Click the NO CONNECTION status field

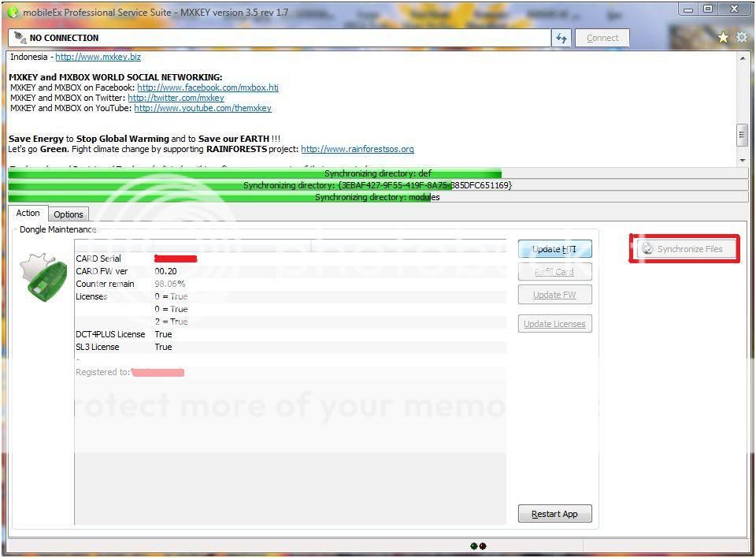(x=279, y=38)
